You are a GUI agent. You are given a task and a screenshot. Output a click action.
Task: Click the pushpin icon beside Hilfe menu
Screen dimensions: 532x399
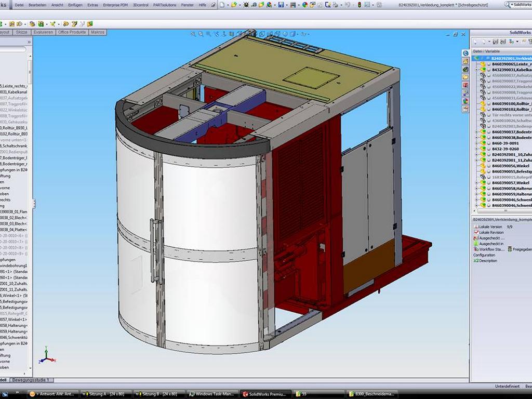point(212,5)
